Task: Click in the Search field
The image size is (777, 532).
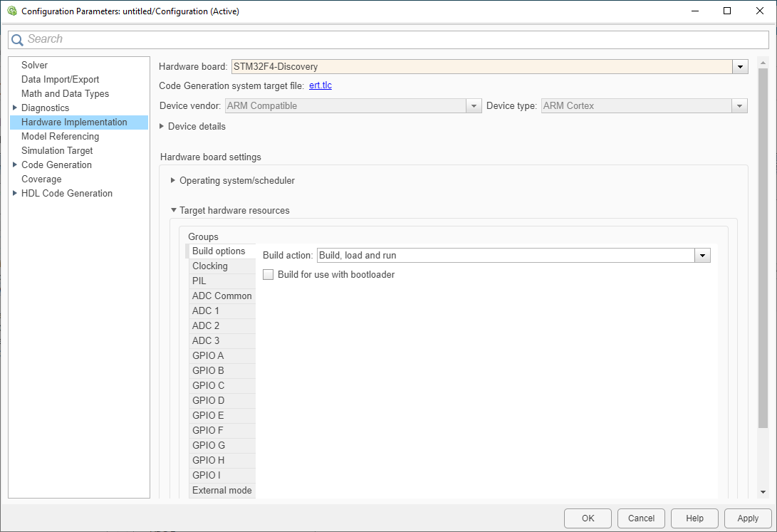Action: tap(385, 40)
